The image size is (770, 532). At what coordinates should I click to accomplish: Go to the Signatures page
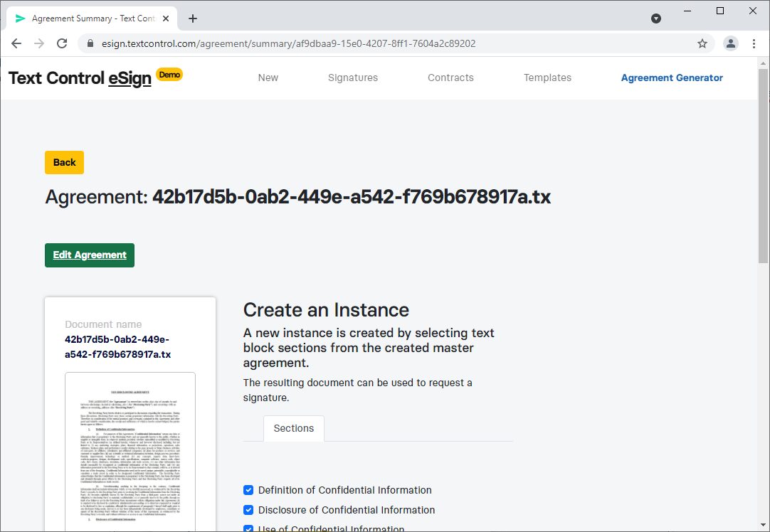(353, 78)
